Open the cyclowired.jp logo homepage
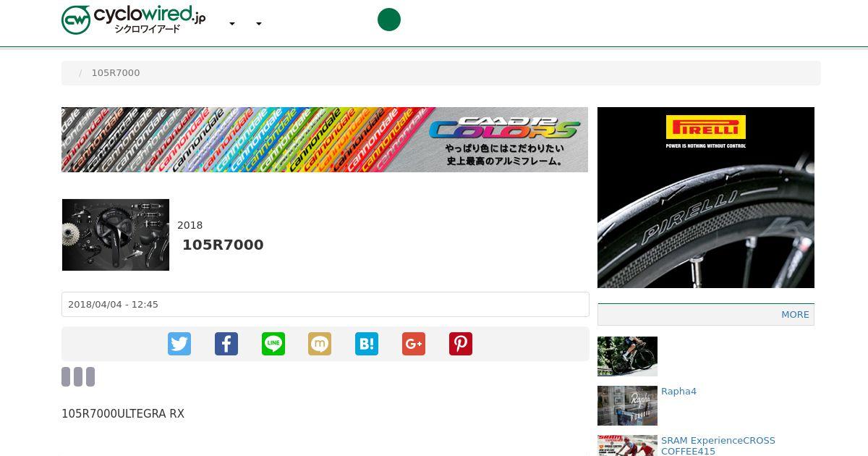 (134, 20)
